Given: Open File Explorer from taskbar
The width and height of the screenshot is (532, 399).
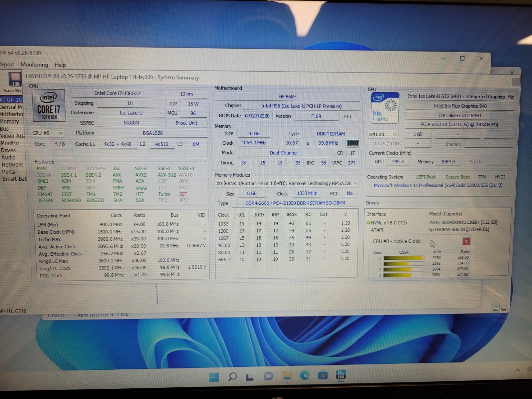Looking at the screenshot, I should (287, 376).
